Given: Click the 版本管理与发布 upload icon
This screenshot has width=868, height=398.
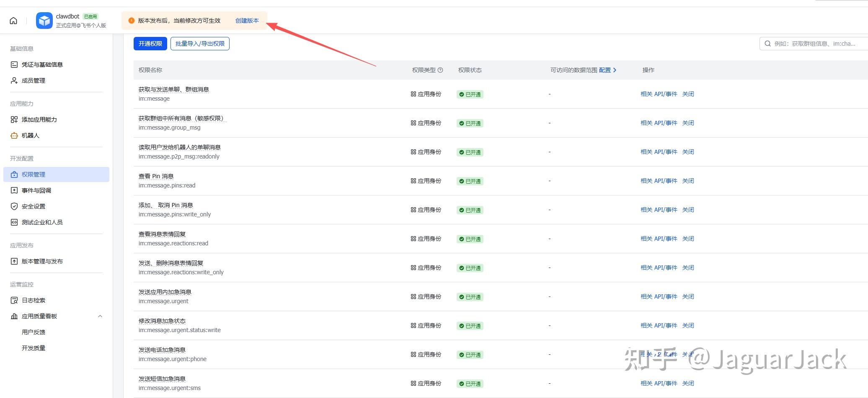Looking at the screenshot, I should click(14, 261).
